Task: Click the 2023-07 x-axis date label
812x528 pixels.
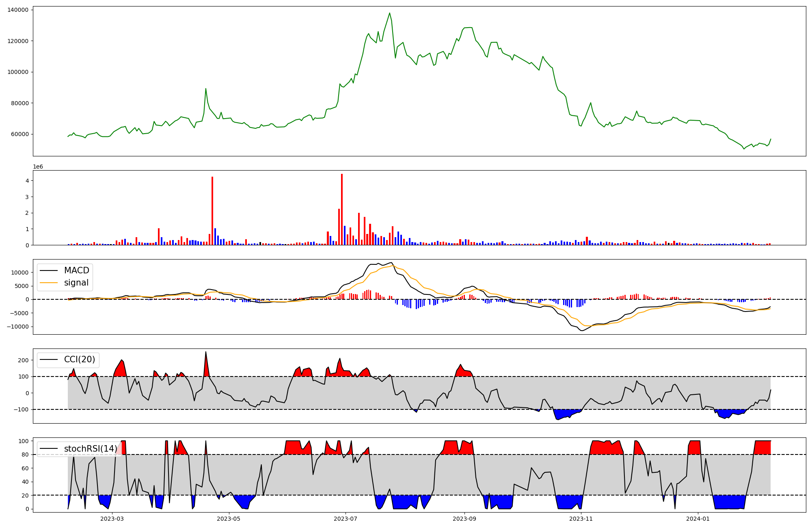Action: point(346,519)
